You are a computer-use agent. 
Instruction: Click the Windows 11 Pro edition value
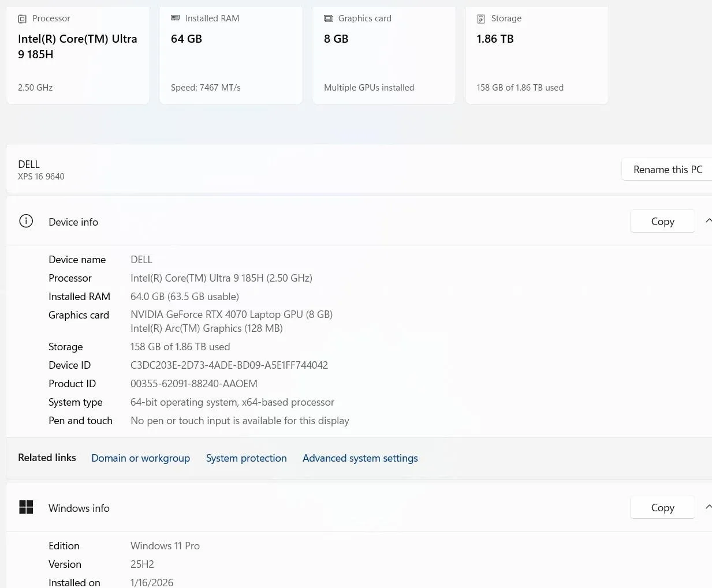coord(165,546)
